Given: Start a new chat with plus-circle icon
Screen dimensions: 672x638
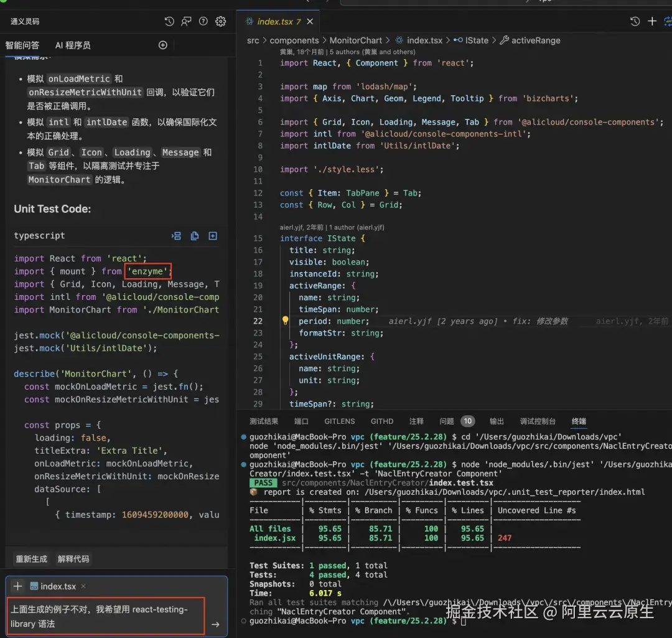Looking at the screenshot, I should coord(163,45).
